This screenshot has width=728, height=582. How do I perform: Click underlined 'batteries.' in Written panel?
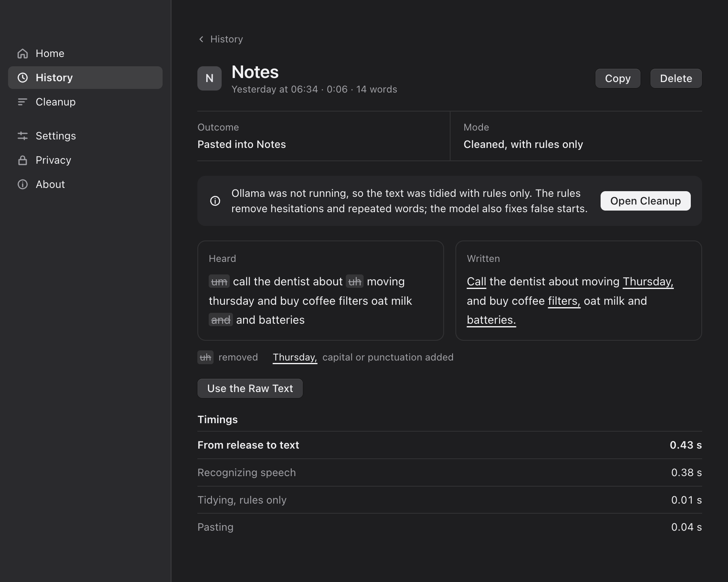[491, 320]
